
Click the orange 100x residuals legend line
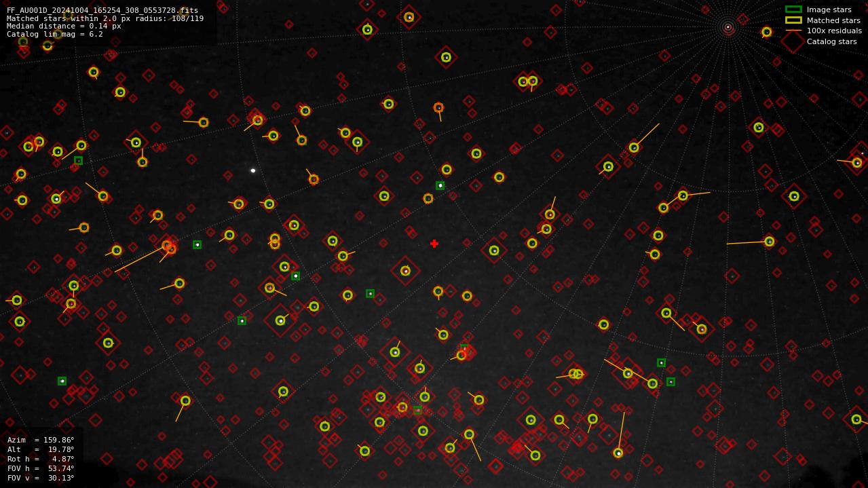[x=793, y=31]
